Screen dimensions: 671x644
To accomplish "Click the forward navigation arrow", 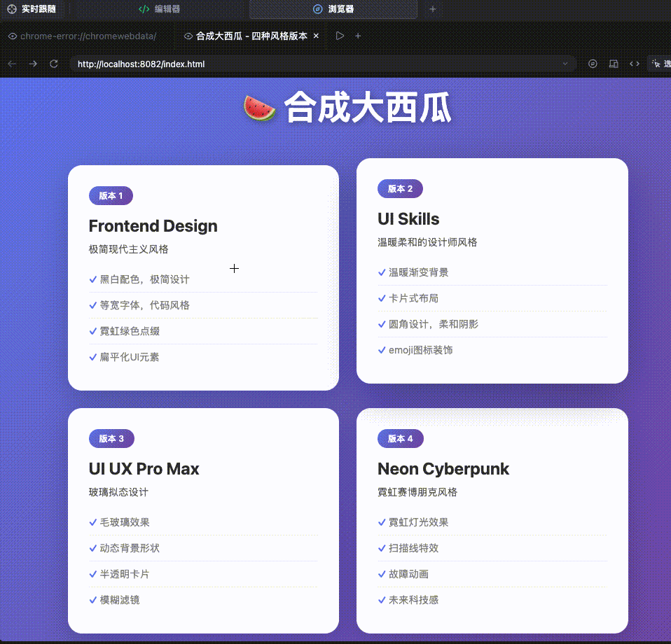I will click(33, 64).
